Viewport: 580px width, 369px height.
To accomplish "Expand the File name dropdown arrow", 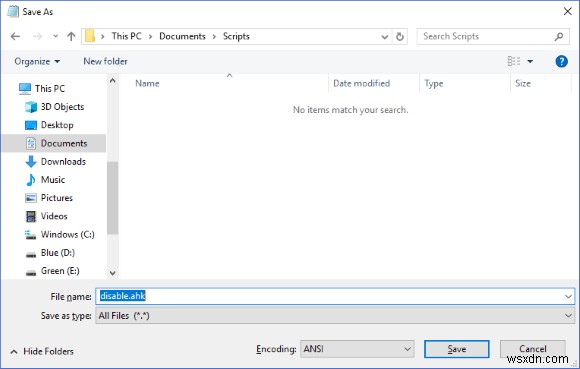I will click(568, 297).
